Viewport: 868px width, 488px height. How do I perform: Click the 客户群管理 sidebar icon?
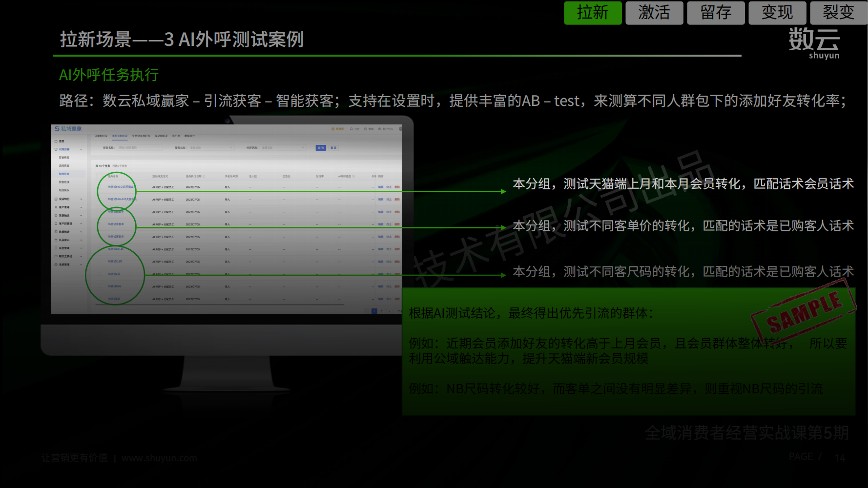(x=56, y=224)
